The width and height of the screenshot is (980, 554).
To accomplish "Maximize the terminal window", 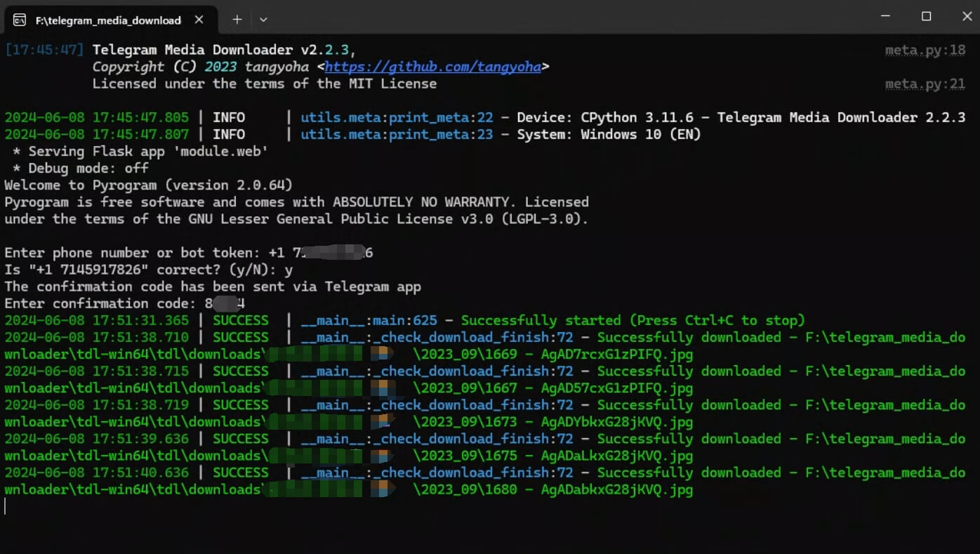I will (x=926, y=16).
